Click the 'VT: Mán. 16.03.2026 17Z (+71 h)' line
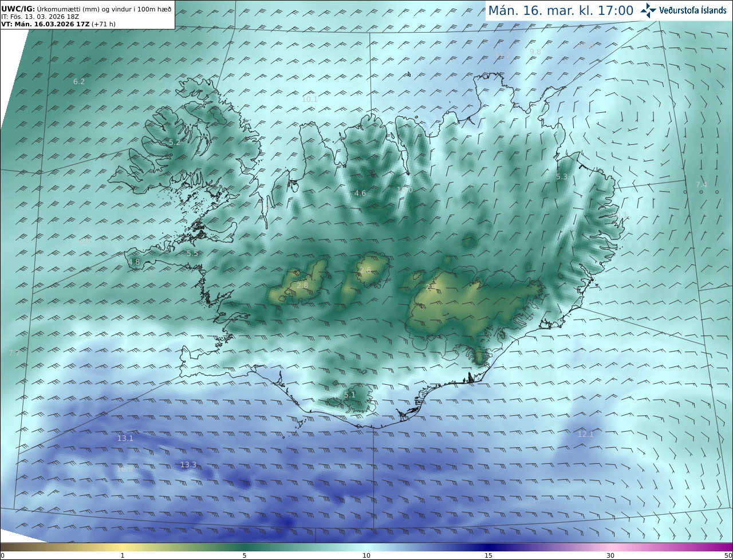733x560 pixels. coord(58,24)
